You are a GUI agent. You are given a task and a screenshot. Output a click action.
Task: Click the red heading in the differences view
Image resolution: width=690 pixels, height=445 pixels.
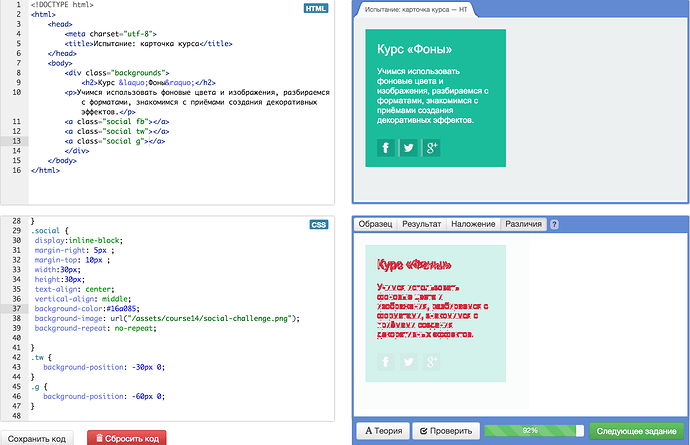tap(414, 265)
